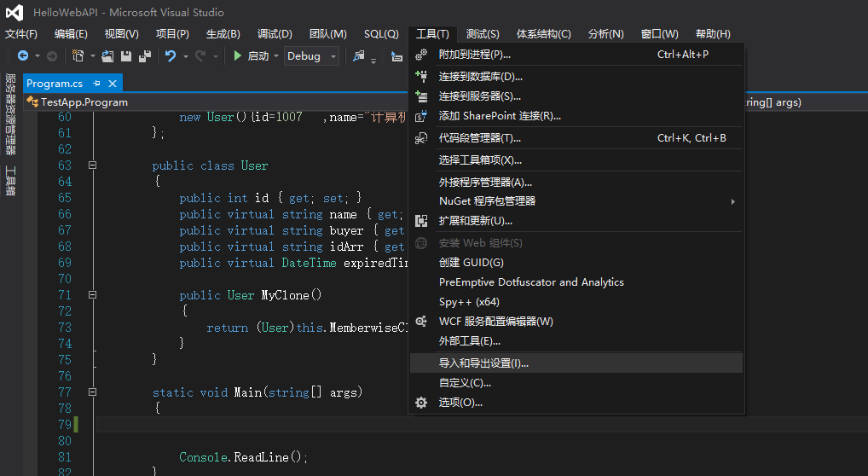
Task: Click the Open File folder icon
Action: (107, 56)
